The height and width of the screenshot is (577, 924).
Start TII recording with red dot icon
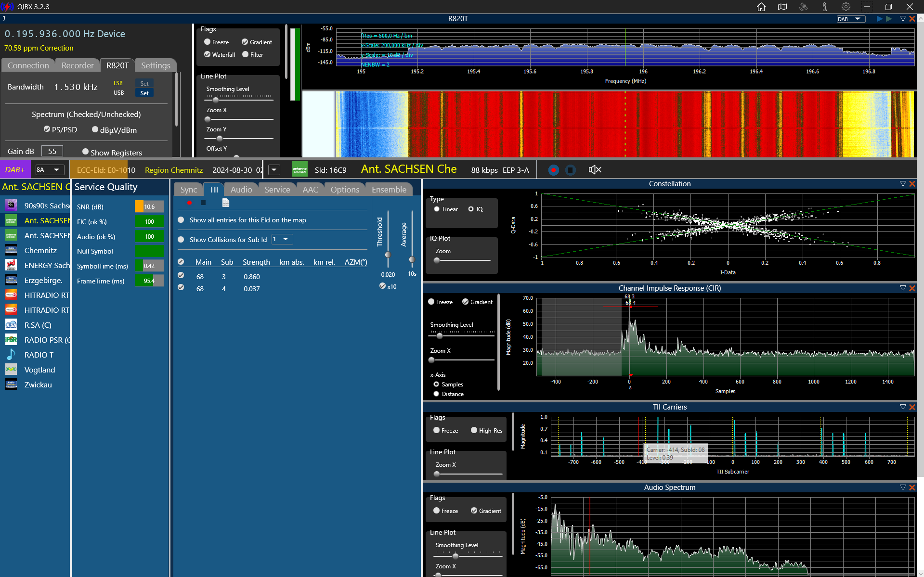190,203
